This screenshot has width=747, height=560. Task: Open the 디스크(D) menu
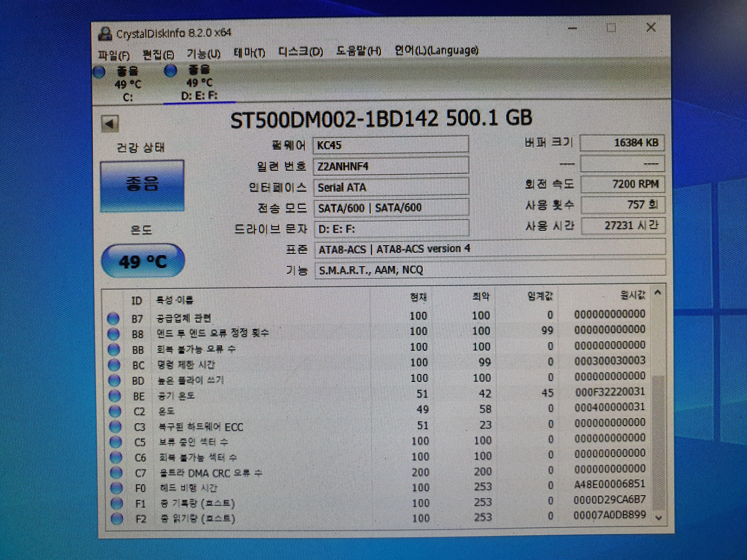point(301,52)
